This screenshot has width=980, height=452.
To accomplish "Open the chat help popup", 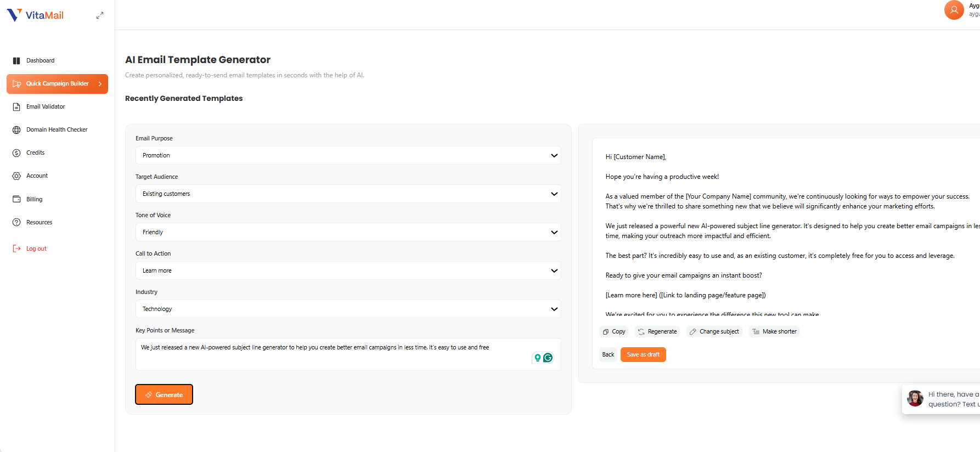I will (941, 399).
